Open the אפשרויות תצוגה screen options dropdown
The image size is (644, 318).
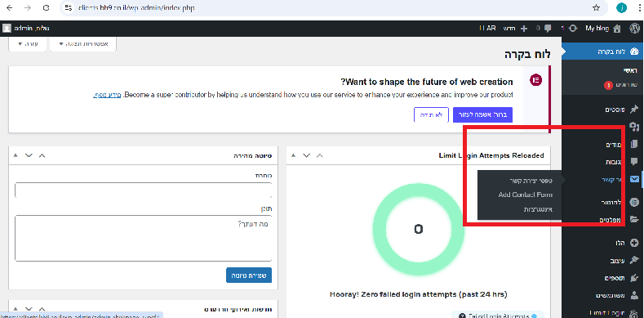tap(83, 43)
